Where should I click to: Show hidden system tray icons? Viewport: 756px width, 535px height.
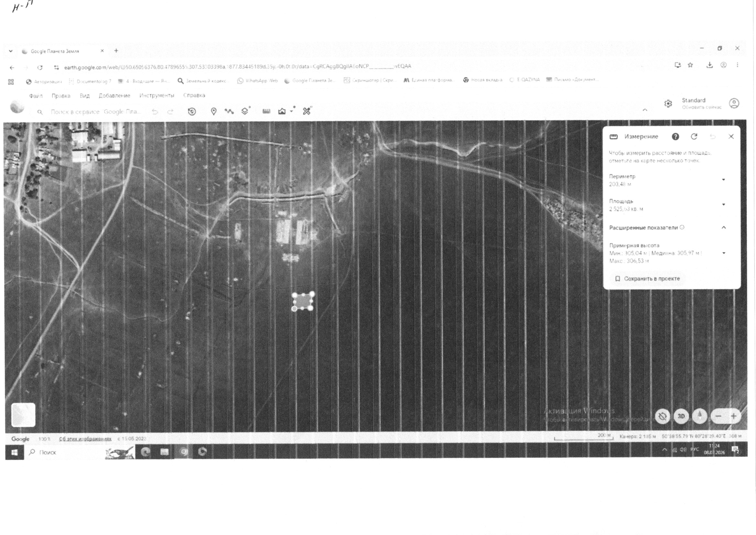click(x=664, y=450)
